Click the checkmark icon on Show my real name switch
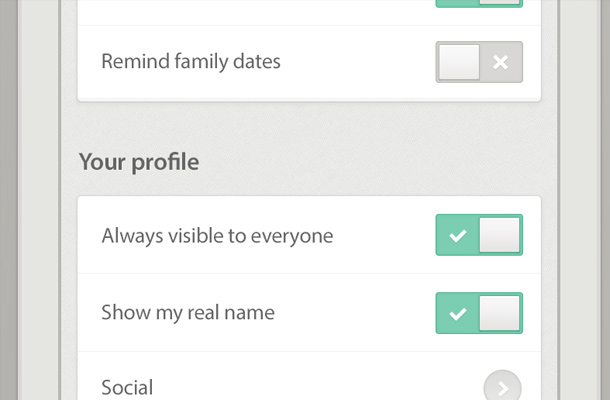 (457, 314)
